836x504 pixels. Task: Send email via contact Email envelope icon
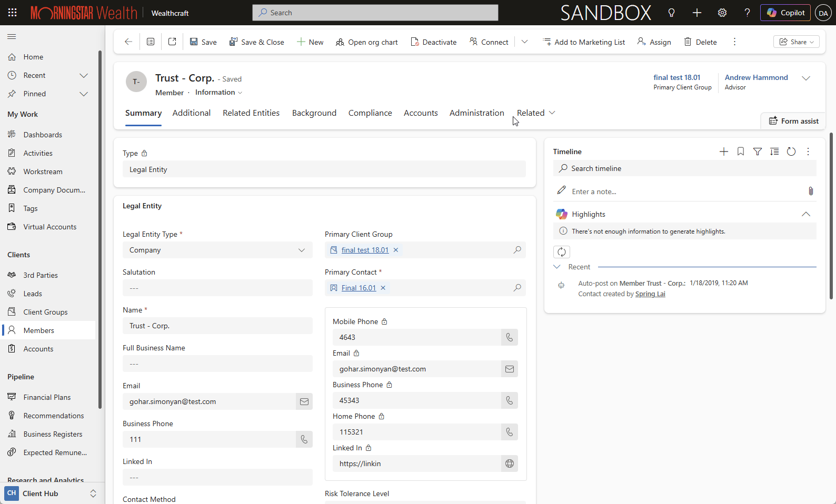click(510, 369)
